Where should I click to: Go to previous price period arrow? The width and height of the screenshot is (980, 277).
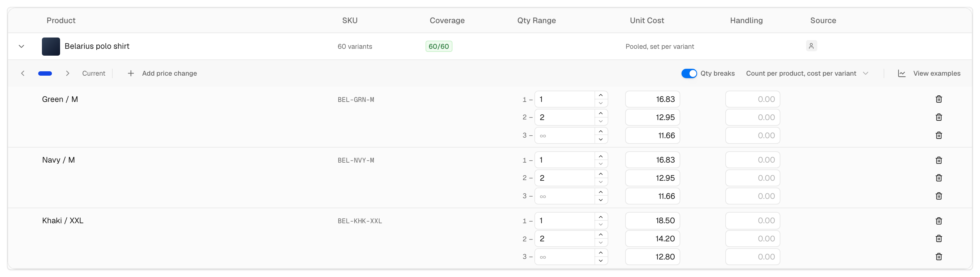23,73
